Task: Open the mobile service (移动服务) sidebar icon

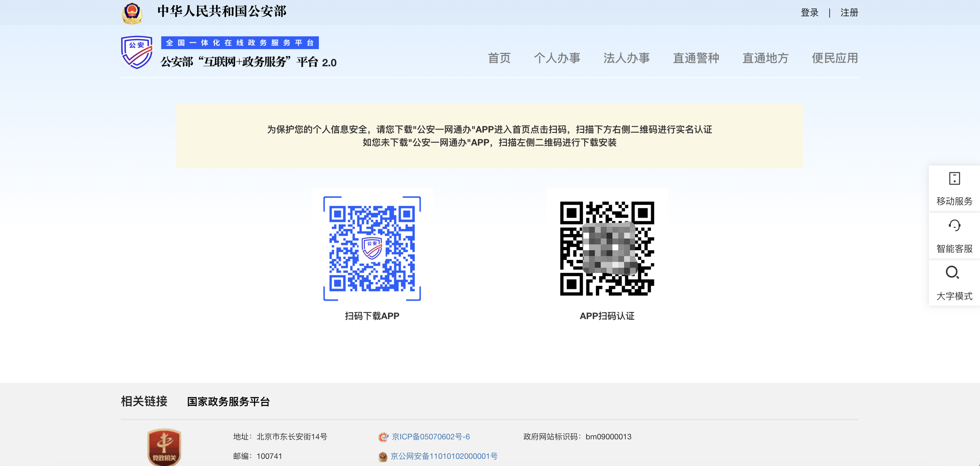Action: pos(954,178)
